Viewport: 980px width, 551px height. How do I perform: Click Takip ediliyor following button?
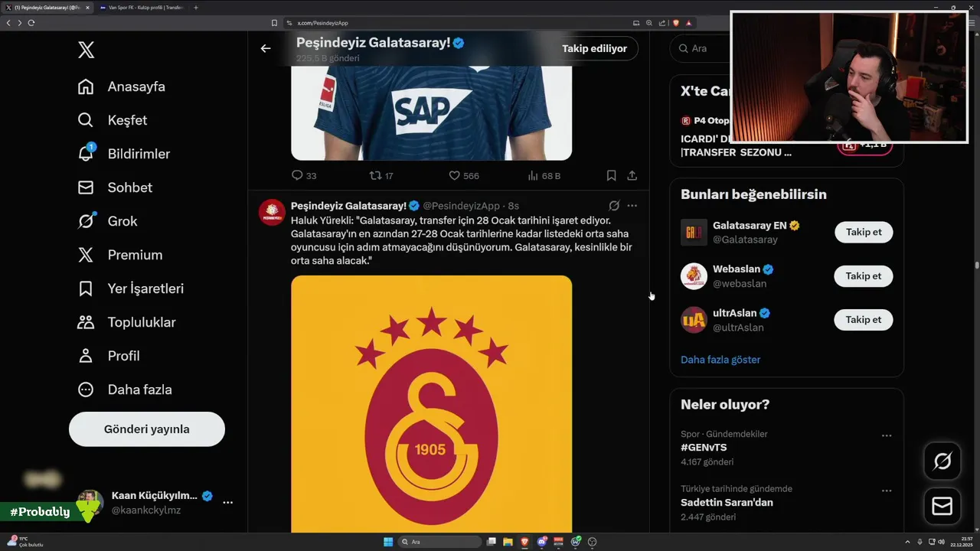[x=594, y=48]
